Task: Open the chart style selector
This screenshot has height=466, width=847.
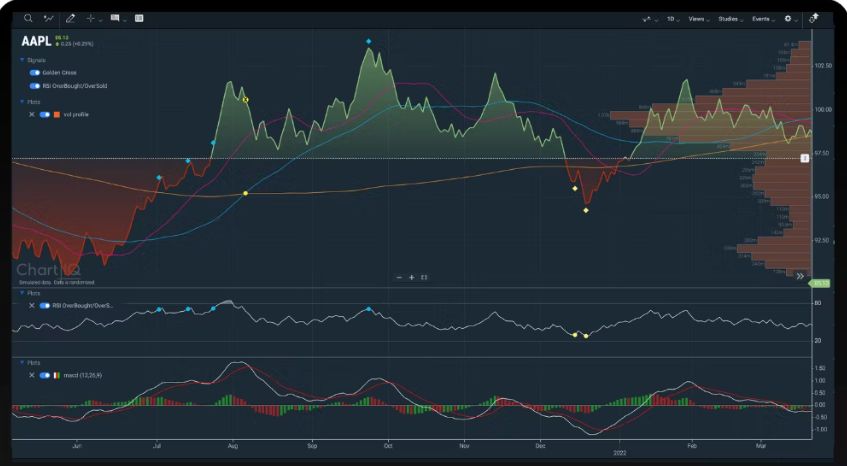Action: click(649, 19)
